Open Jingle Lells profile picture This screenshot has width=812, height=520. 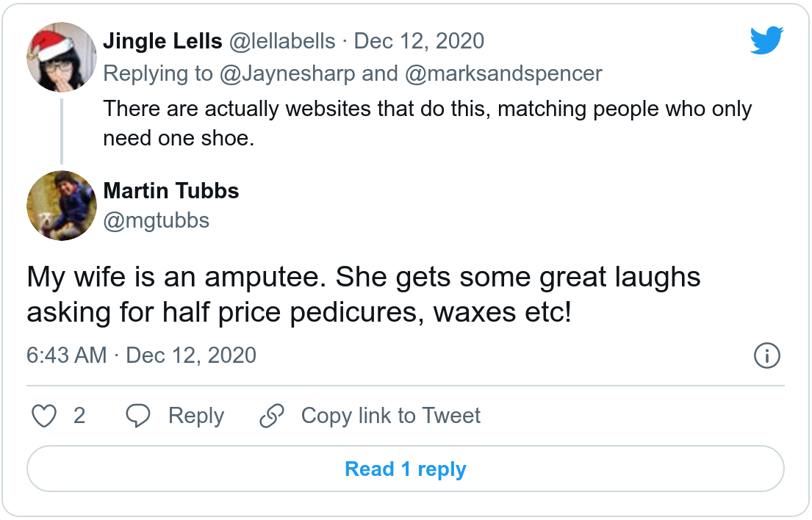point(62,57)
